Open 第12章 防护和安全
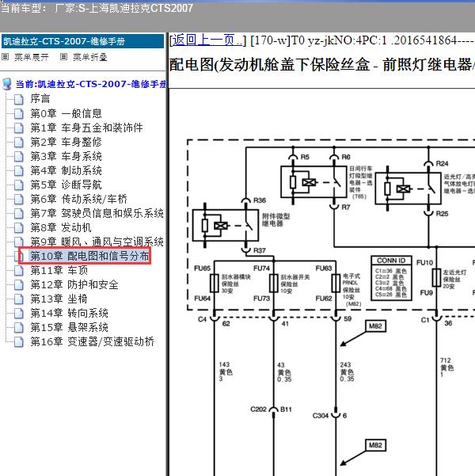Image resolution: width=475 pixels, height=476 pixels. pos(74,284)
